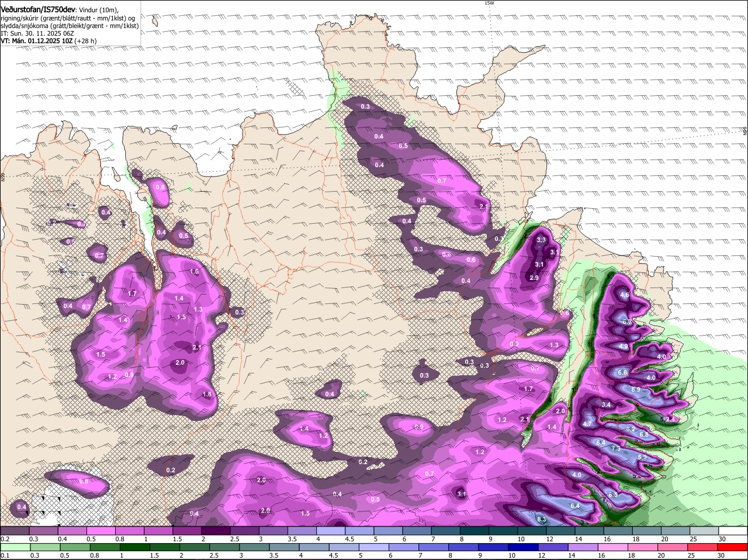Click the 2.9 precipitation value on the map

click(534, 278)
